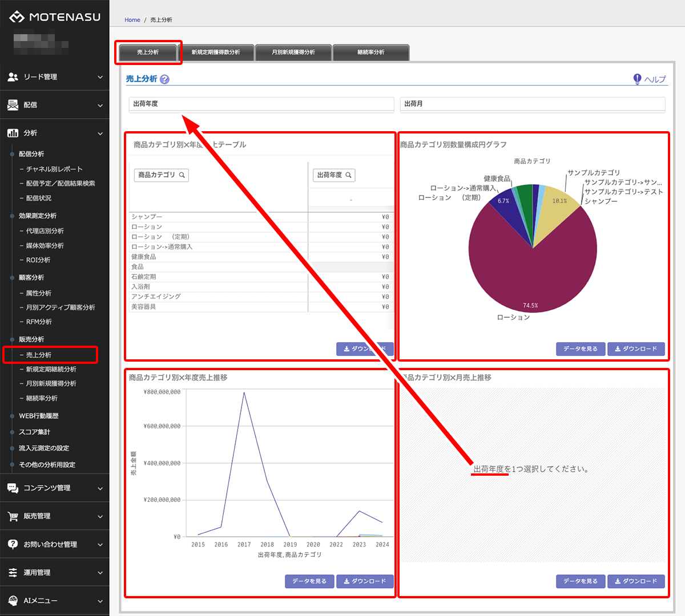685x616 pixels.
Task: Switch to the 新規定期獲得数分析 tab
Action: (x=216, y=52)
